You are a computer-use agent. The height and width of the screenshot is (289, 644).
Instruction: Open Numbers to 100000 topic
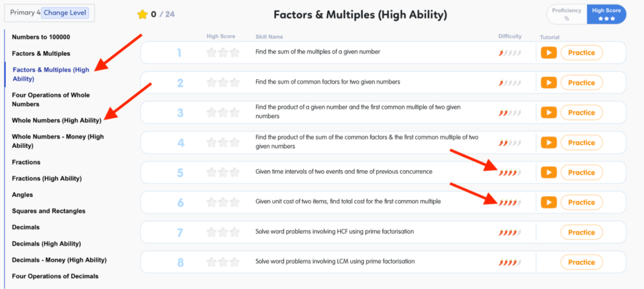coord(41,37)
